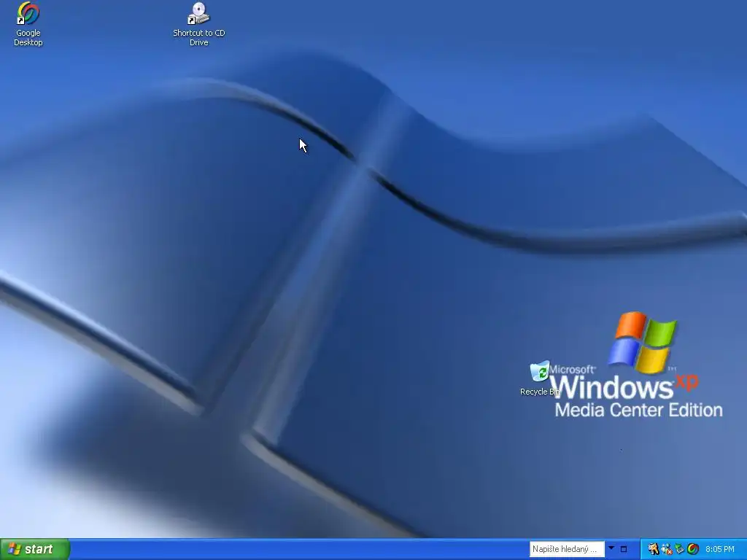Click the Safely Remove Hardware tray icon
Viewport: 747px width, 560px height.
click(679, 549)
